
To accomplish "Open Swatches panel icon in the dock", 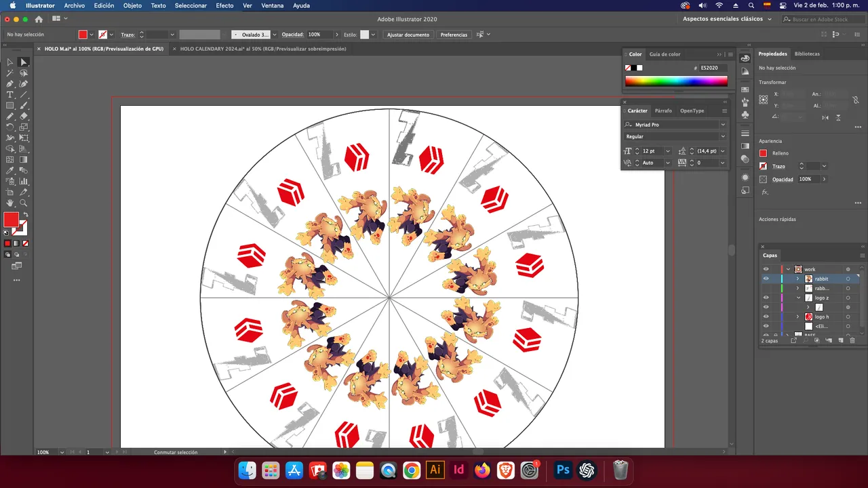I will 745,89.
